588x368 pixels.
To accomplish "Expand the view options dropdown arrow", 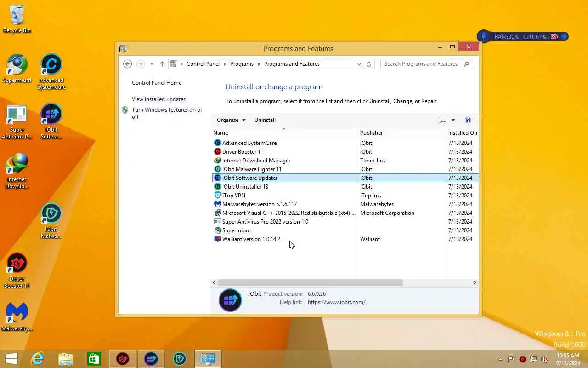I will coord(453,120).
